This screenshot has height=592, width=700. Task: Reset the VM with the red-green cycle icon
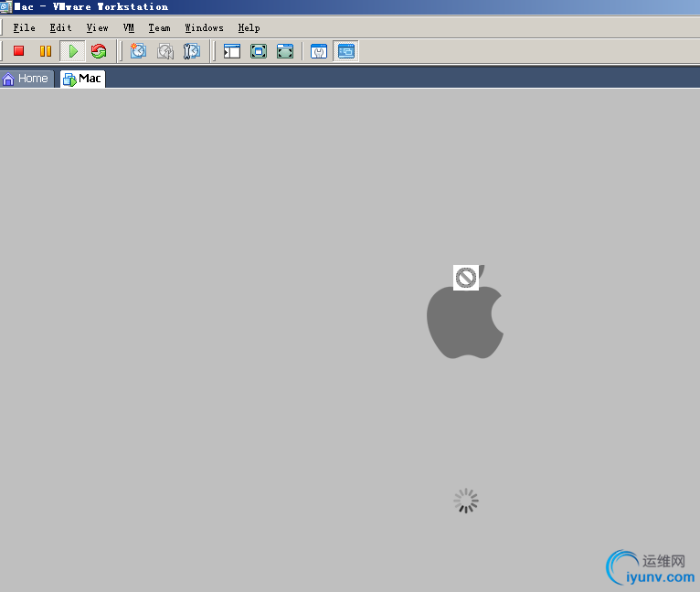click(x=99, y=51)
